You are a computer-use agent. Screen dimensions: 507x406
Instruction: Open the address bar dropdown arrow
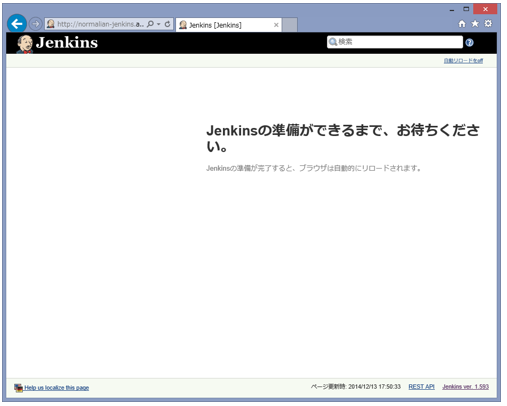pos(159,24)
